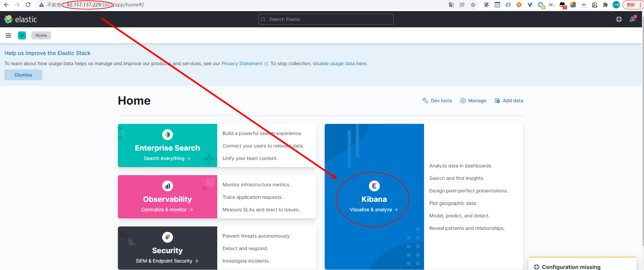Click SIEM & Endpoint Security link

pyautogui.click(x=167, y=261)
